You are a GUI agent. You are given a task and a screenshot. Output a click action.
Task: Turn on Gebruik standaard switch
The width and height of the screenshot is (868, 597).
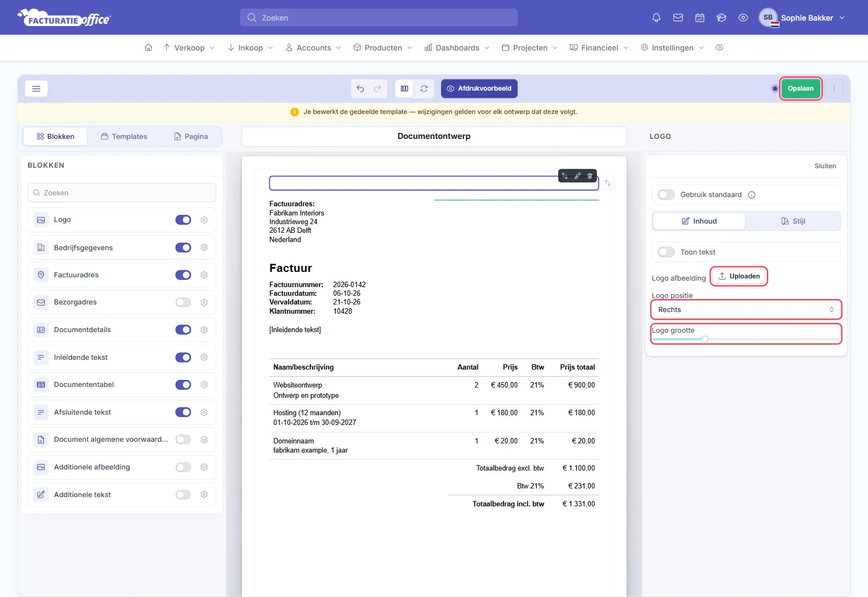pos(666,195)
